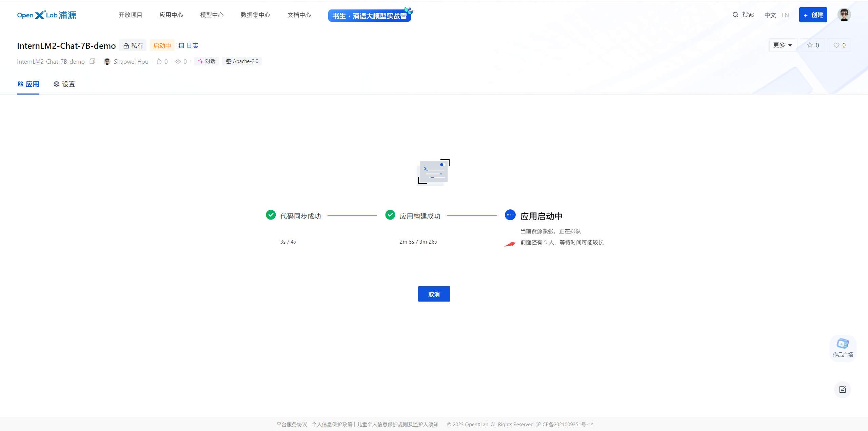Viewport: 868px width, 431px height.
Task: Open the 应用中心 navigation menu
Action: [171, 15]
